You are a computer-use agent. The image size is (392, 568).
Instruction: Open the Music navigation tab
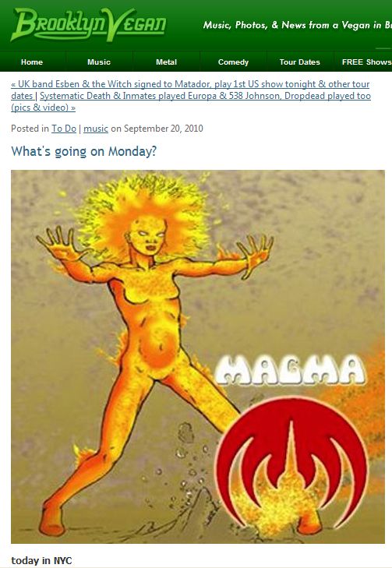(x=99, y=62)
